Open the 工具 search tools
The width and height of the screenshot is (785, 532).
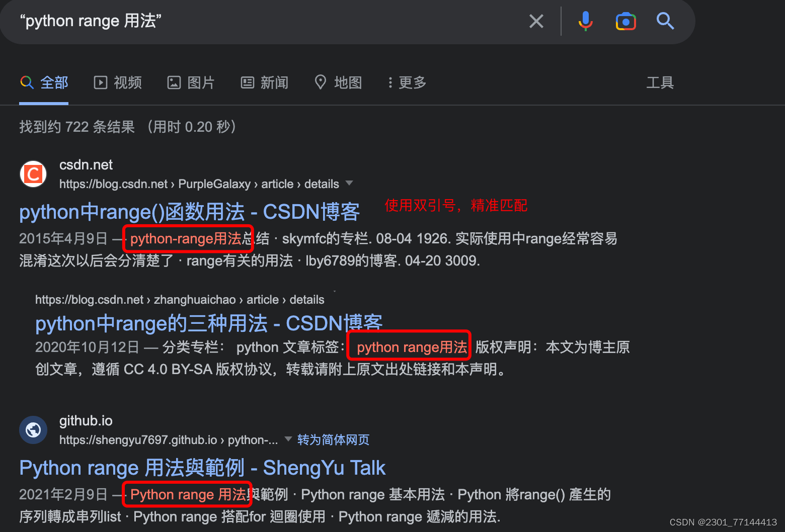click(660, 82)
